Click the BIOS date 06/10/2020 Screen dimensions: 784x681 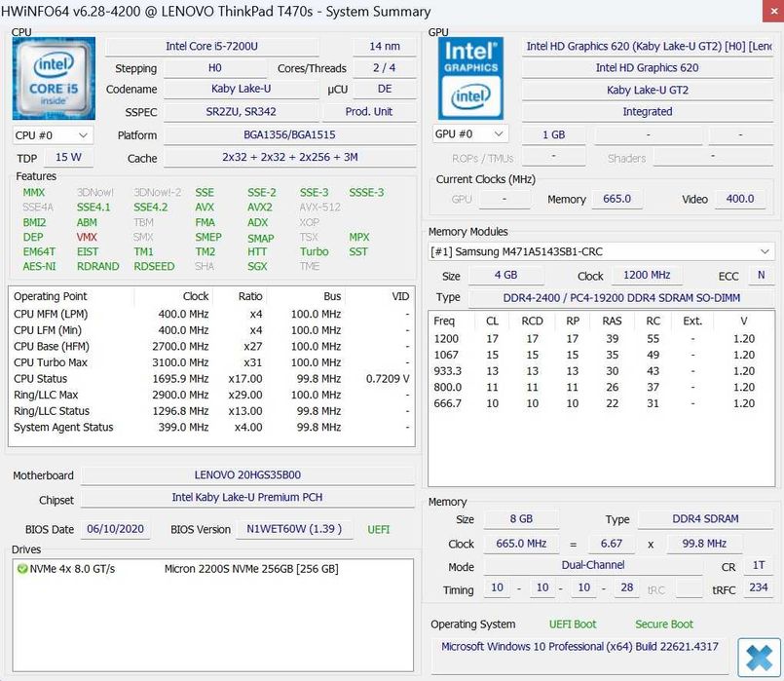[x=116, y=529]
